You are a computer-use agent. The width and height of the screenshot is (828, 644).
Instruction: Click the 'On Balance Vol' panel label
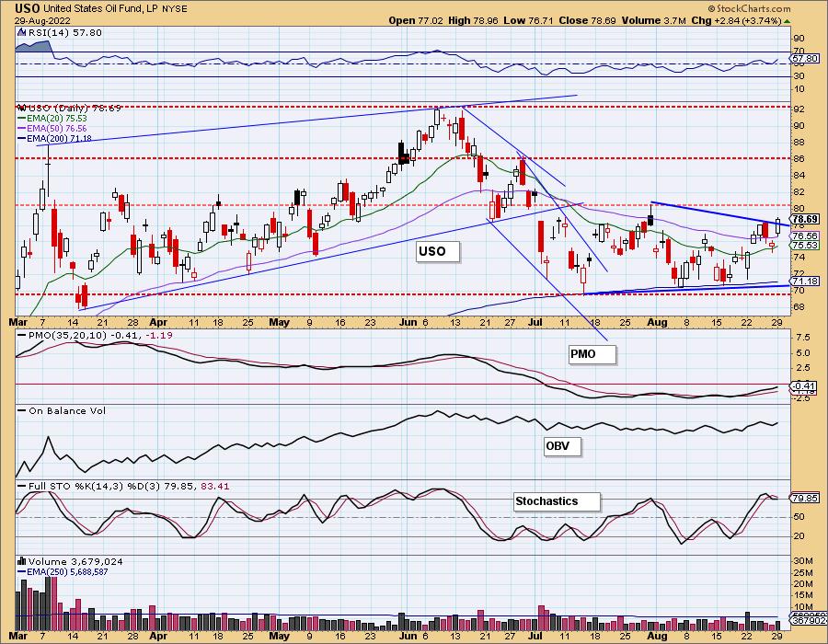(67, 410)
